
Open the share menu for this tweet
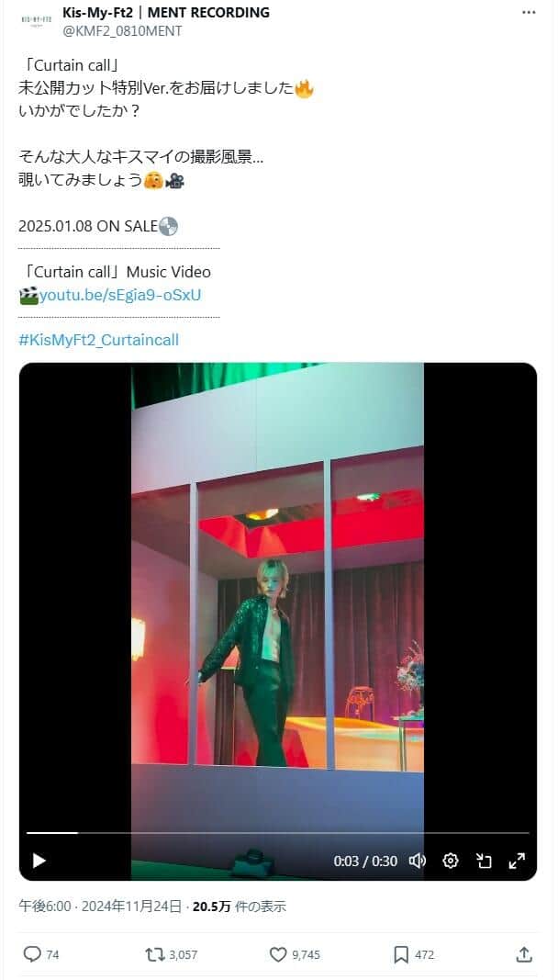pyautogui.click(x=524, y=954)
